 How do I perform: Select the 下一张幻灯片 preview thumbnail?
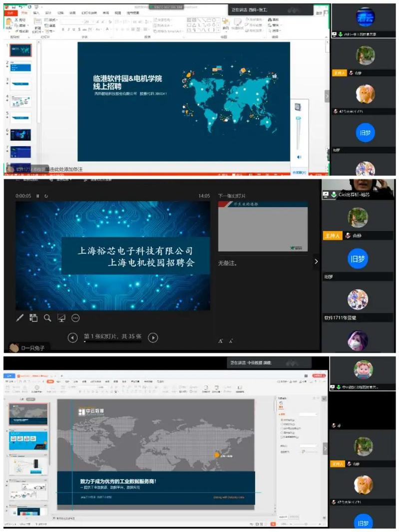[263, 227]
